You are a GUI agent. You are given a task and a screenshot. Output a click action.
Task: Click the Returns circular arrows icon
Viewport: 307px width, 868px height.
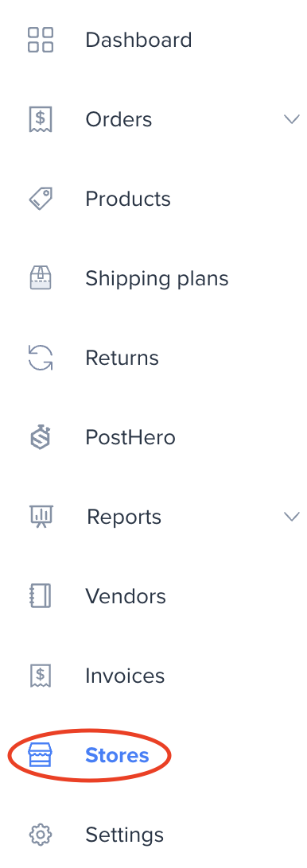41,358
